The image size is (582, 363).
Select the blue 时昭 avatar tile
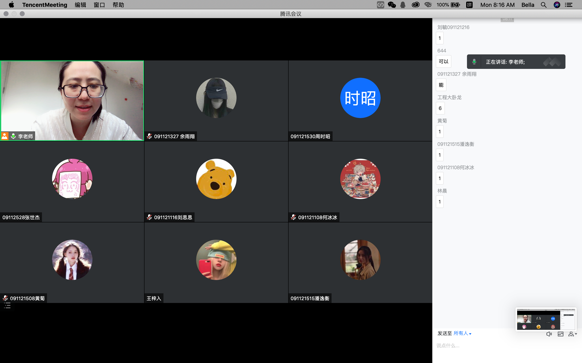coord(360,98)
